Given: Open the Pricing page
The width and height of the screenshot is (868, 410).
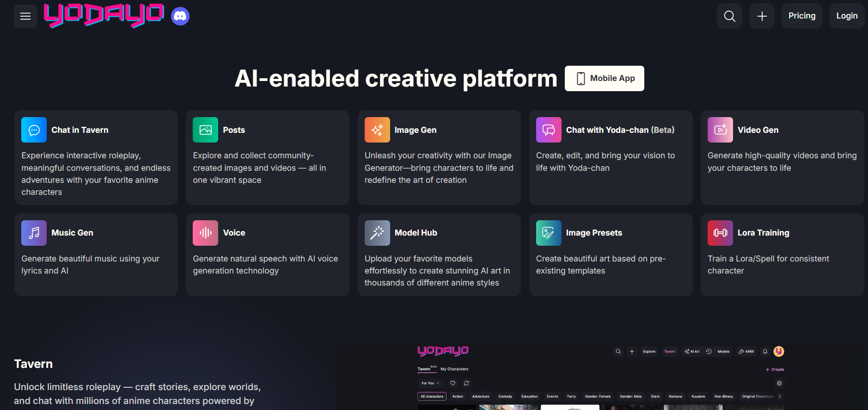Looking at the screenshot, I should click(x=802, y=16).
